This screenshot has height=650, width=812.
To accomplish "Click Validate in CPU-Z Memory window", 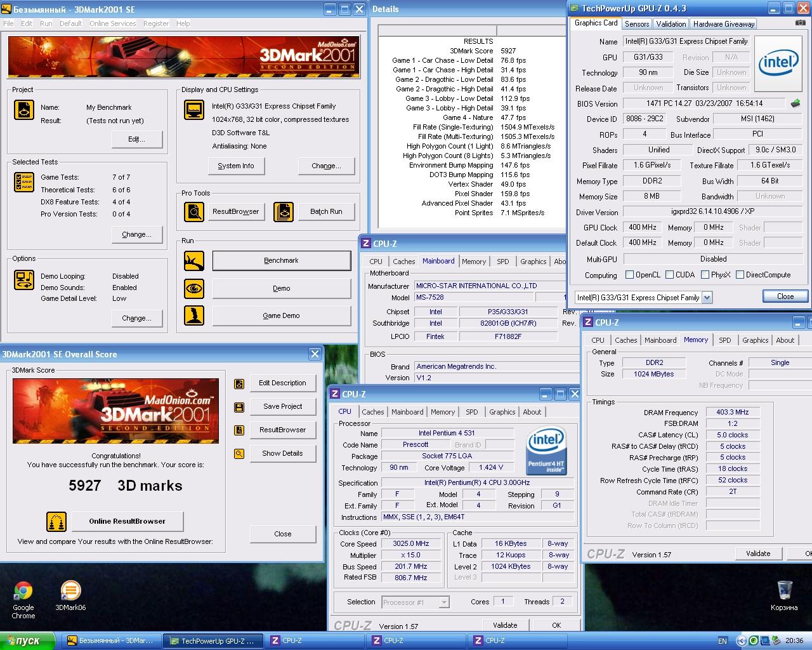I will point(758,554).
